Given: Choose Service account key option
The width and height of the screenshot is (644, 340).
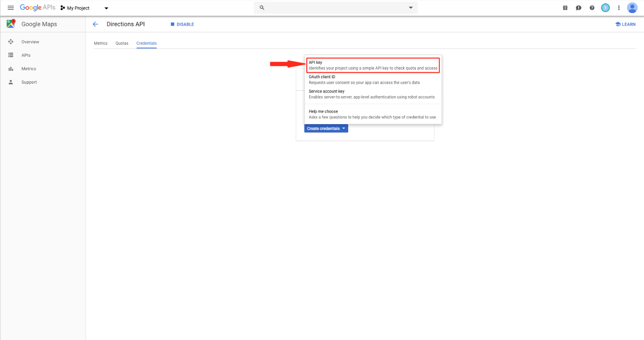Looking at the screenshot, I should [373, 94].
